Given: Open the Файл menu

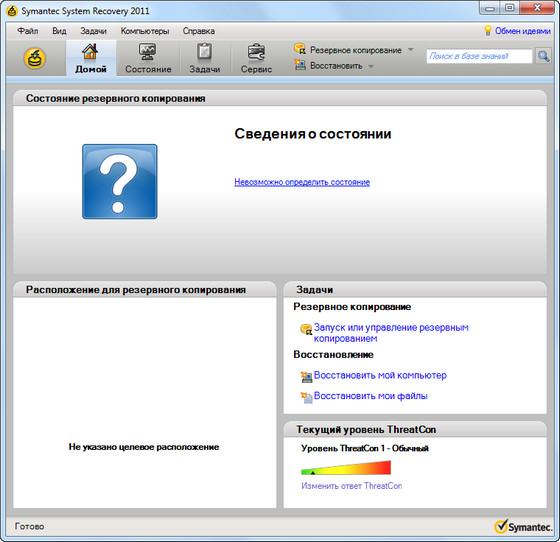Looking at the screenshot, I should [x=28, y=31].
